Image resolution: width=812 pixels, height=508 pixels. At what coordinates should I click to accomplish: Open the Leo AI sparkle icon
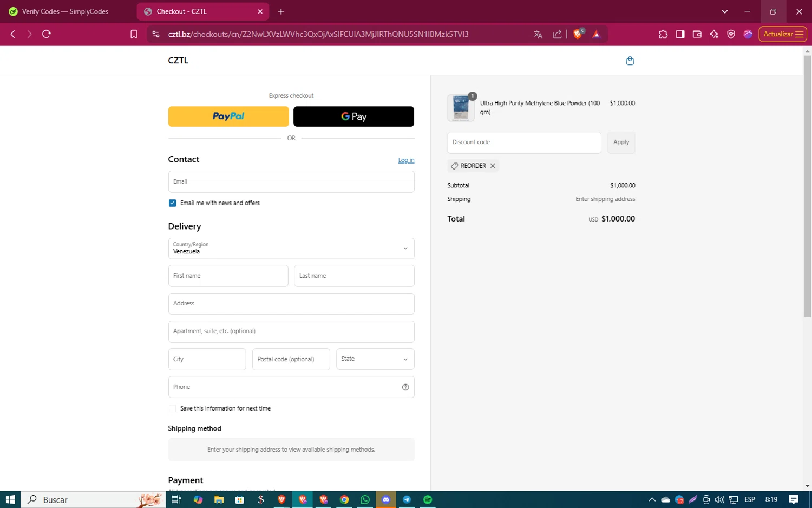click(714, 34)
